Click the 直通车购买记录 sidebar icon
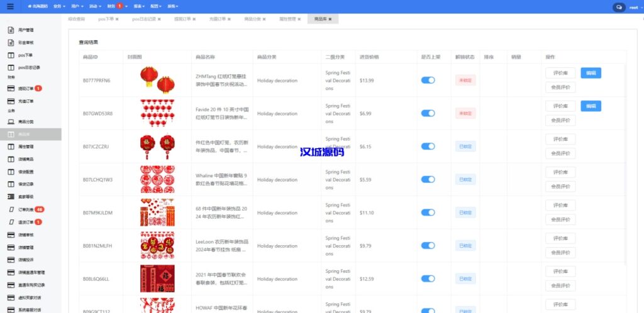644x313 pixels. (11, 285)
